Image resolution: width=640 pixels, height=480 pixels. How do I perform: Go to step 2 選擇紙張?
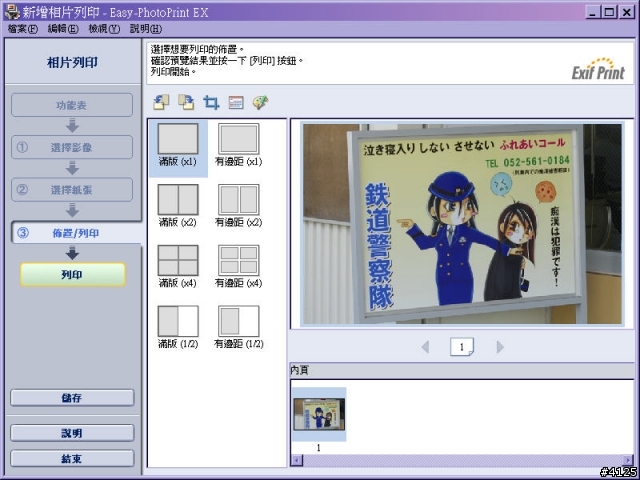72,190
